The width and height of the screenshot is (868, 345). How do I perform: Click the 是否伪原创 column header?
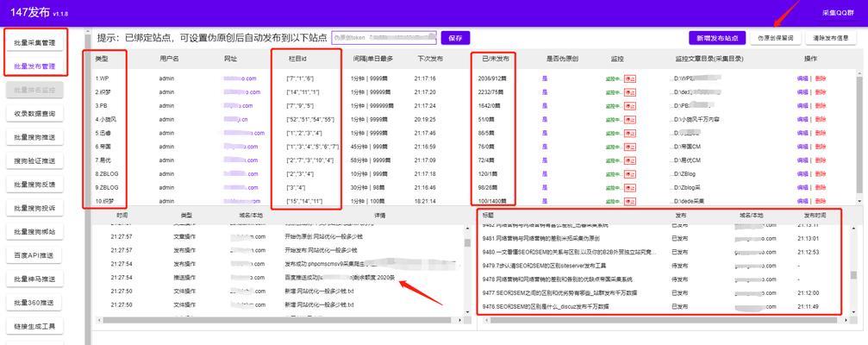[x=562, y=58]
